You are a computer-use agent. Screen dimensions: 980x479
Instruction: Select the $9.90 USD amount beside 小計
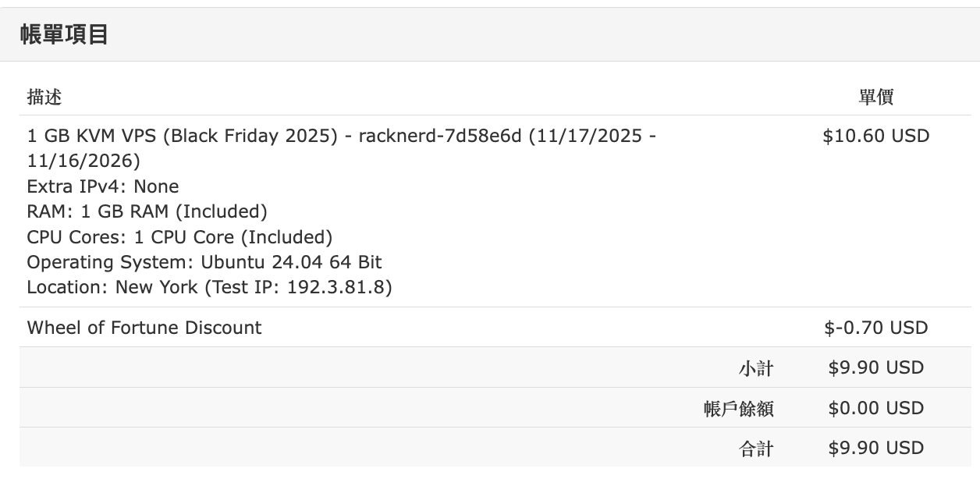[875, 368]
